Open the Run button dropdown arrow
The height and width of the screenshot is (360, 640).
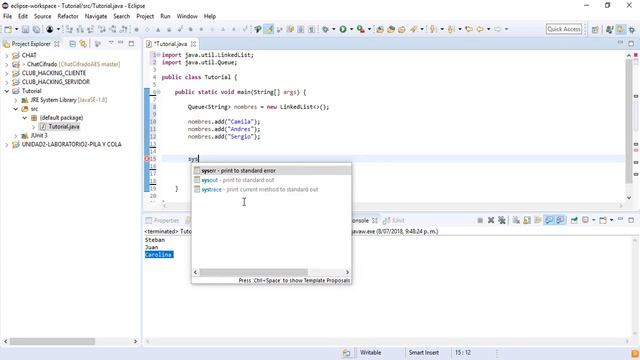coord(351,29)
